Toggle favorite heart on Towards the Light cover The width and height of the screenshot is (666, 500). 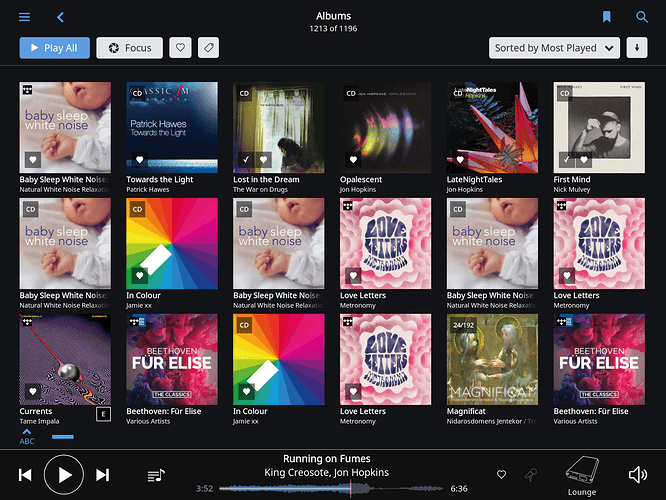139,160
